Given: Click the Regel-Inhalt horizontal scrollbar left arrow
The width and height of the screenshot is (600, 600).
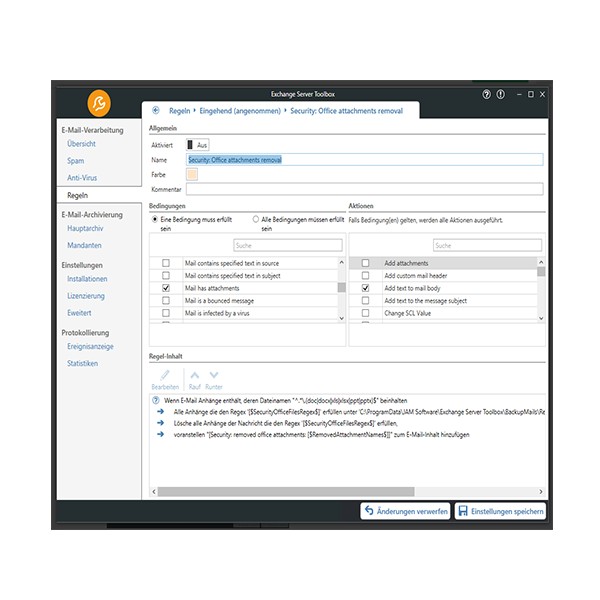Looking at the screenshot, I should (154, 492).
